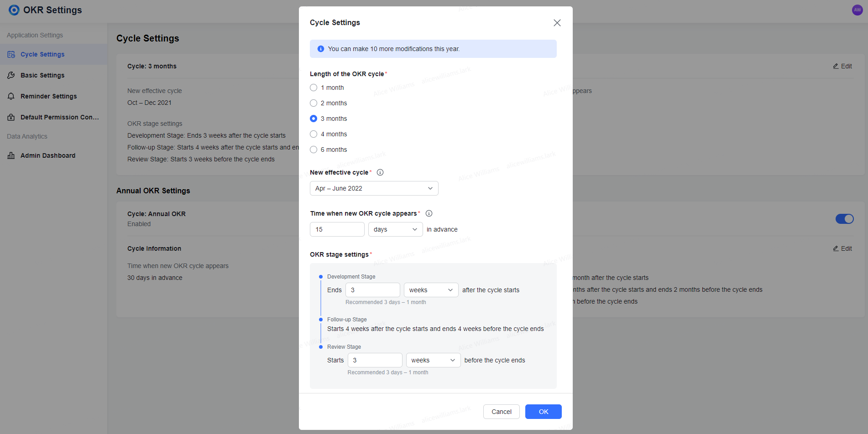Viewport: 868px width, 434px height.
Task: Open Reminder Settings from the sidebar
Action: point(48,96)
